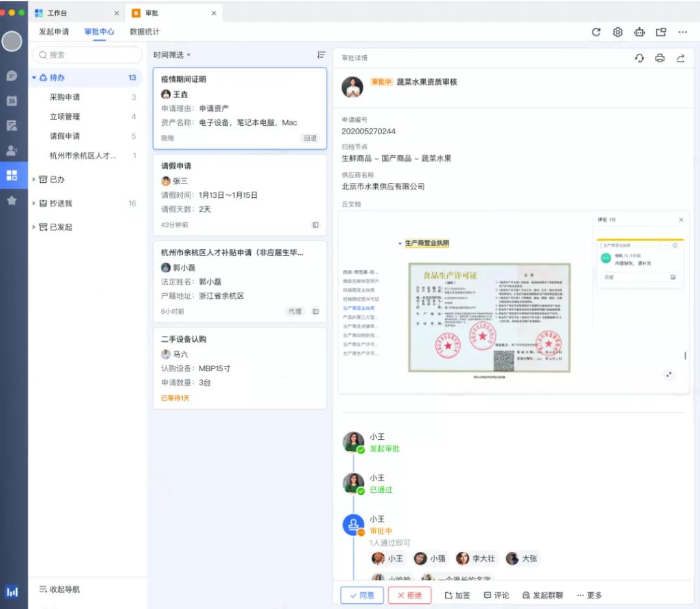Share the approval detail with the forward arrow
700x609 pixels.
[x=680, y=58]
